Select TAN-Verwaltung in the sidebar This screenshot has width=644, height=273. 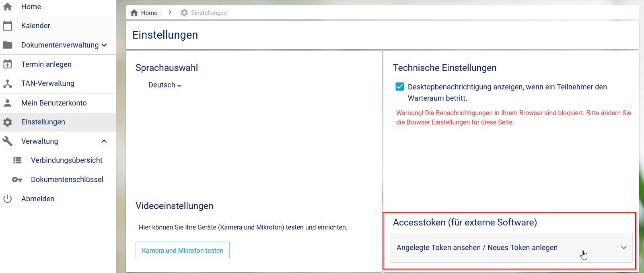click(x=47, y=83)
